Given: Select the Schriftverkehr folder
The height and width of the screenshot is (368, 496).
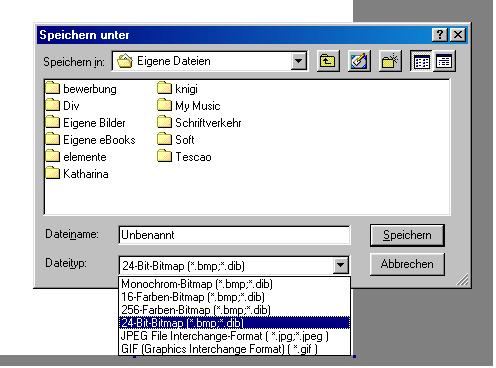Looking at the screenshot, I should point(199,123).
